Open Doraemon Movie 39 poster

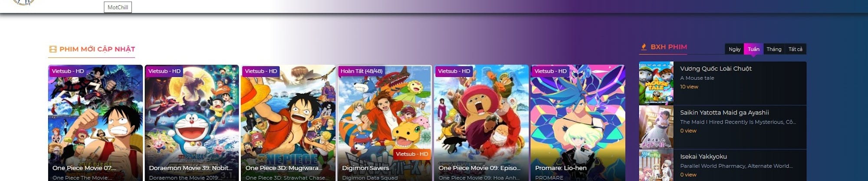click(192, 123)
